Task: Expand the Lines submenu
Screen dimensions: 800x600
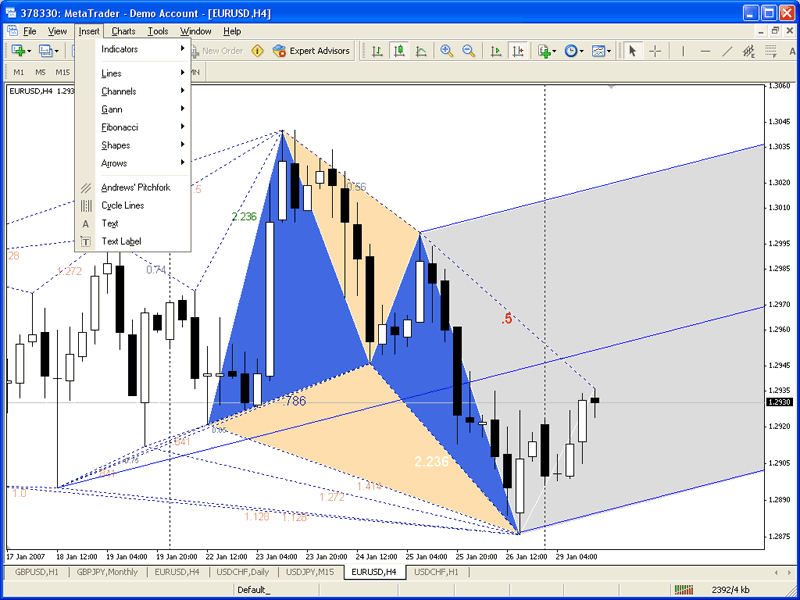Action: (133, 73)
